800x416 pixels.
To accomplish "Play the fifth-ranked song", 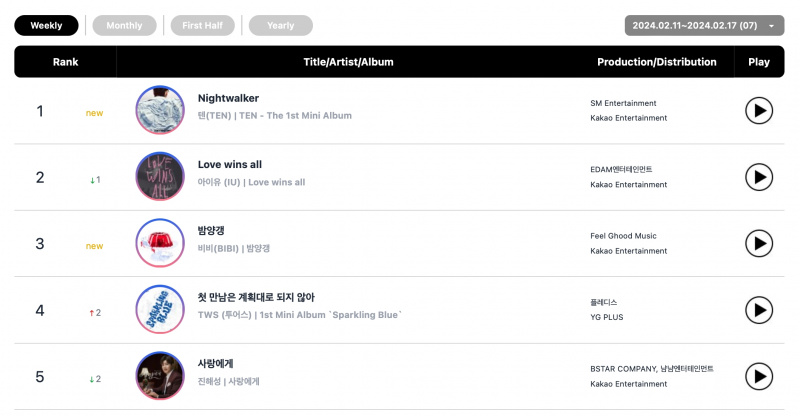I will [759, 376].
